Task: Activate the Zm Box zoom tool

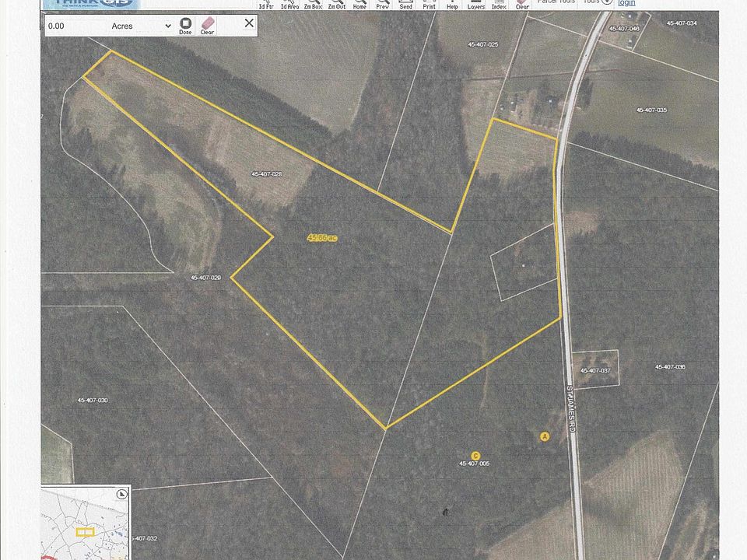Action: [x=314, y=5]
